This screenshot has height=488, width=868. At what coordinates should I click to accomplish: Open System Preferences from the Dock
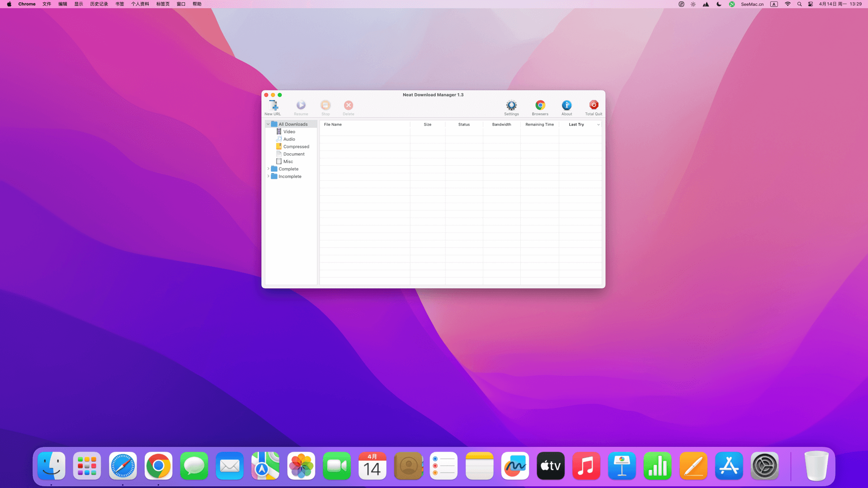point(764,466)
